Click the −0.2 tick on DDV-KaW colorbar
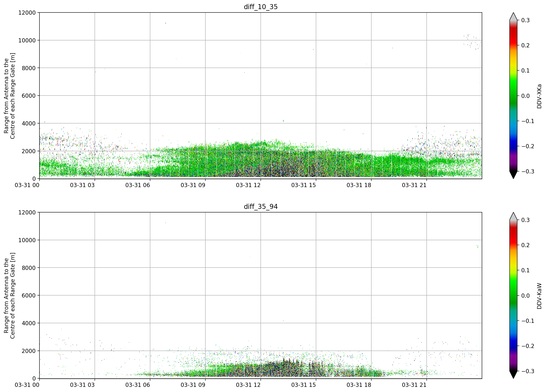This screenshot has height=392, width=546. click(528, 346)
